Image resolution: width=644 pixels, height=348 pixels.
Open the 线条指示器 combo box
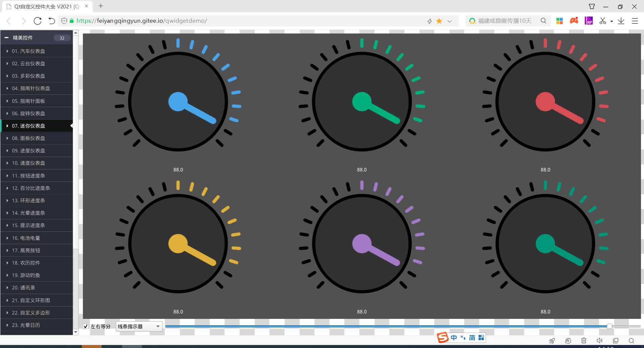click(139, 326)
